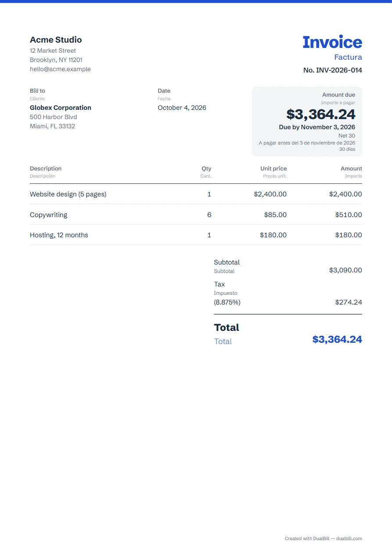This screenshot has height=555, width=392.
Task: Click quantity 6 in Copywriting row
Action: (x=209, y=215)
